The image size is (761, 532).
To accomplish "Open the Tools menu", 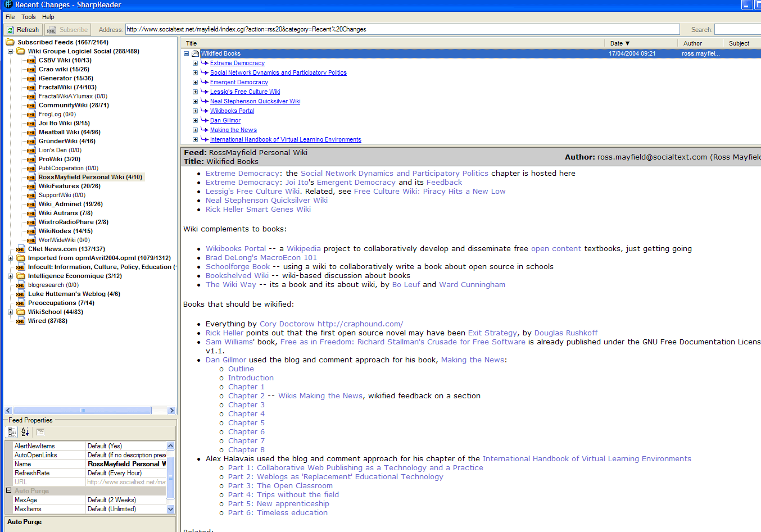I will tap(28, 17).
